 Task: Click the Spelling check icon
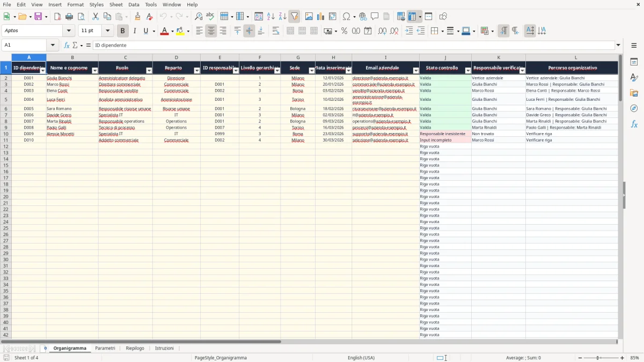pos(210,17)
